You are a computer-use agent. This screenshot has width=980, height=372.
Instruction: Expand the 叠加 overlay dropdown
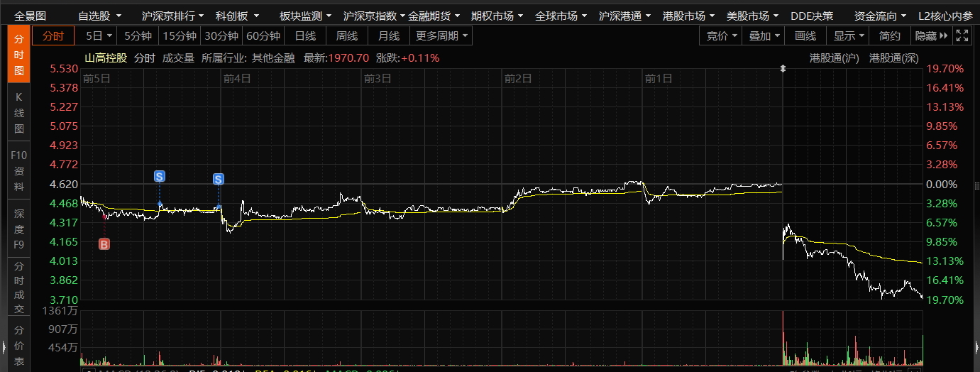click(765, 35)
